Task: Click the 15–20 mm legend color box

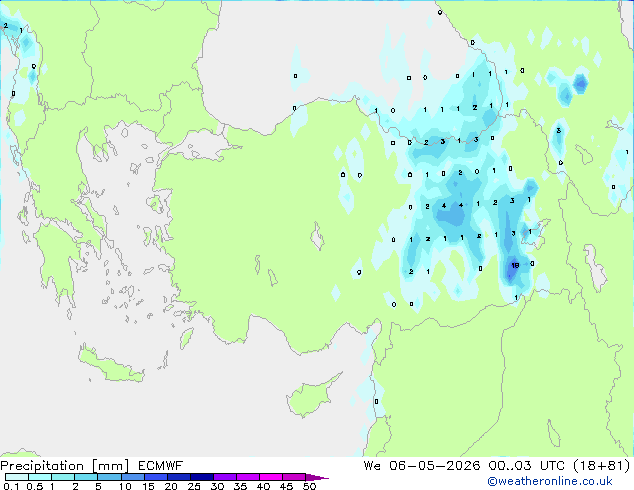Action: pyautogui.click(x=155, y=477)
